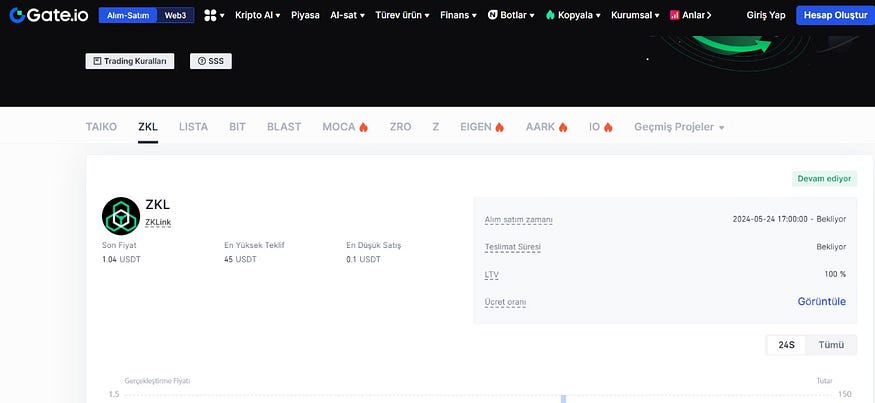Expand the Kurumsal dropdown menu
Viewport: 875px width, 403px height.
635,15
